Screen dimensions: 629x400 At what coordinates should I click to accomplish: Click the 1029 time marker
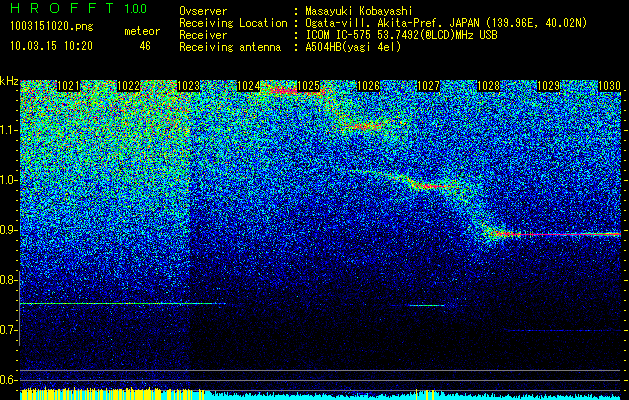point(548,86)
